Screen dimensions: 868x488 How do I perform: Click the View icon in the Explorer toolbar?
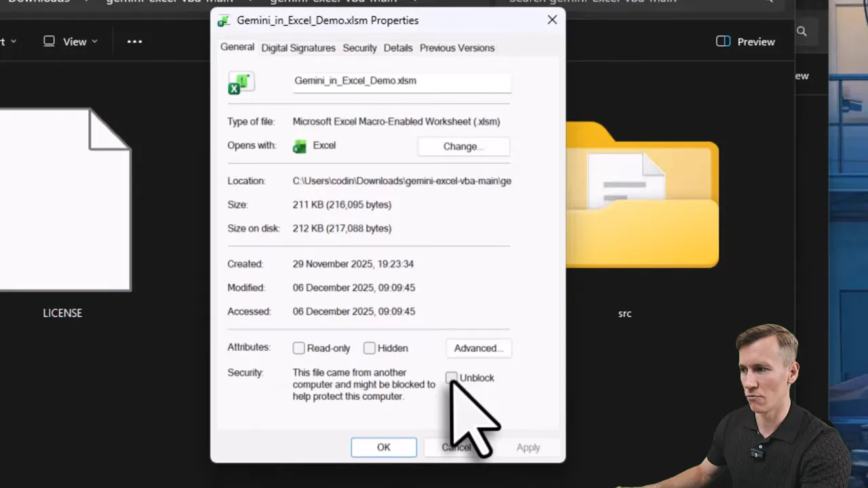(x=49, y=41)
